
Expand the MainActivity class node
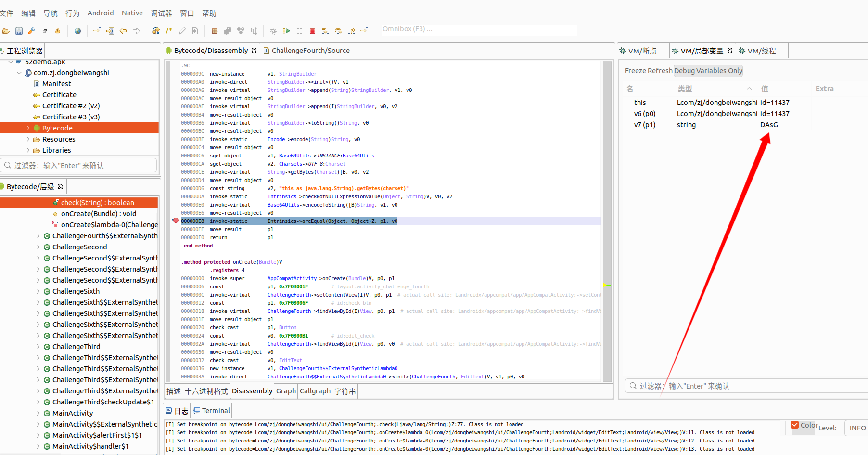coord(38,413)
